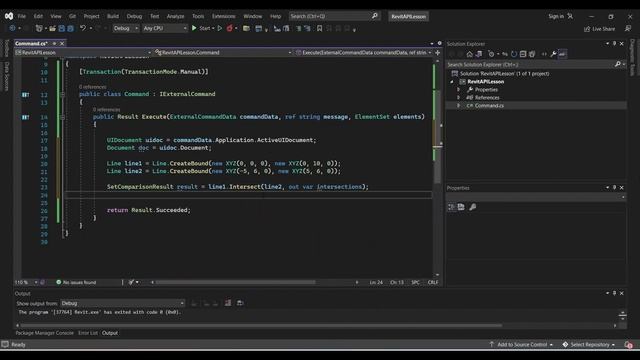
Task: Click the notifications bell in status bar
Action: click(x=628, y=344)
